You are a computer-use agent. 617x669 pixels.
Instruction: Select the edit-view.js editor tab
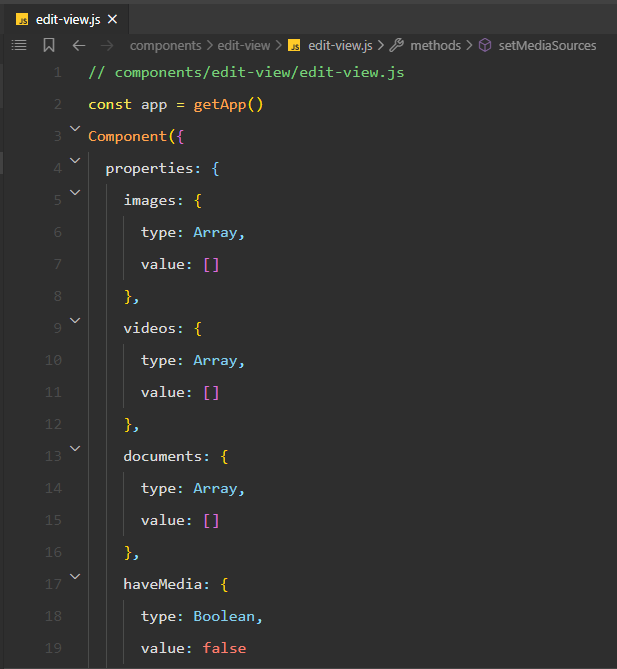tap(66, 19)
